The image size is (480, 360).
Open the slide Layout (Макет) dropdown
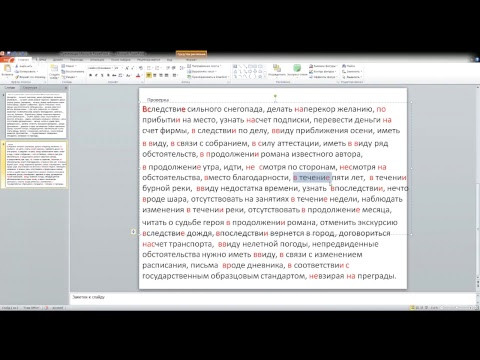coord(69,66)
